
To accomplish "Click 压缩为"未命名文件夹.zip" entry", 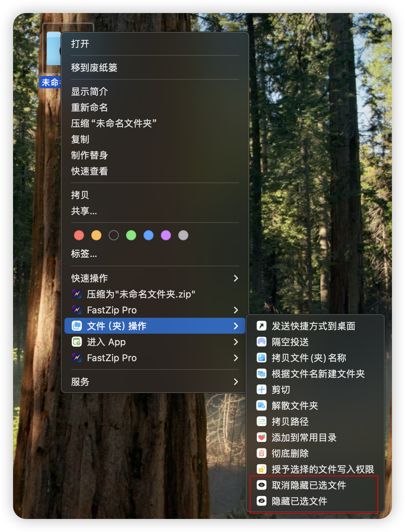I will [x=141, y=294].
